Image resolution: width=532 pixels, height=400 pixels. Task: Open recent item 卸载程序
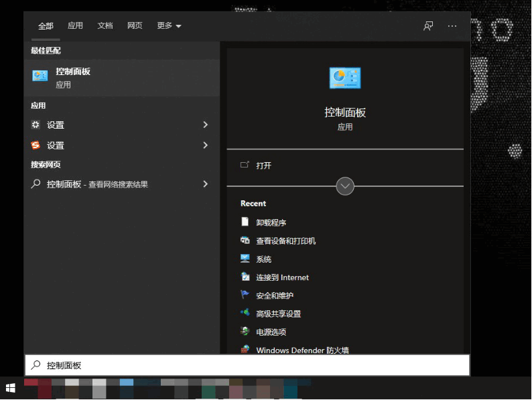point(271,222)
